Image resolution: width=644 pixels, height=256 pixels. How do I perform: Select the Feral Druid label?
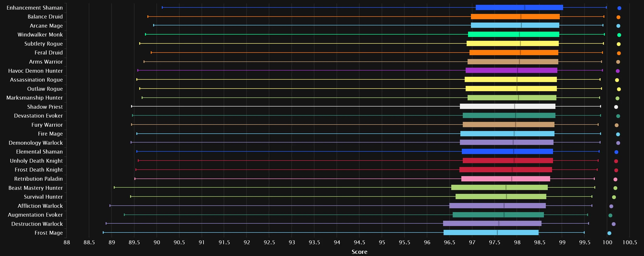point(48,53)
